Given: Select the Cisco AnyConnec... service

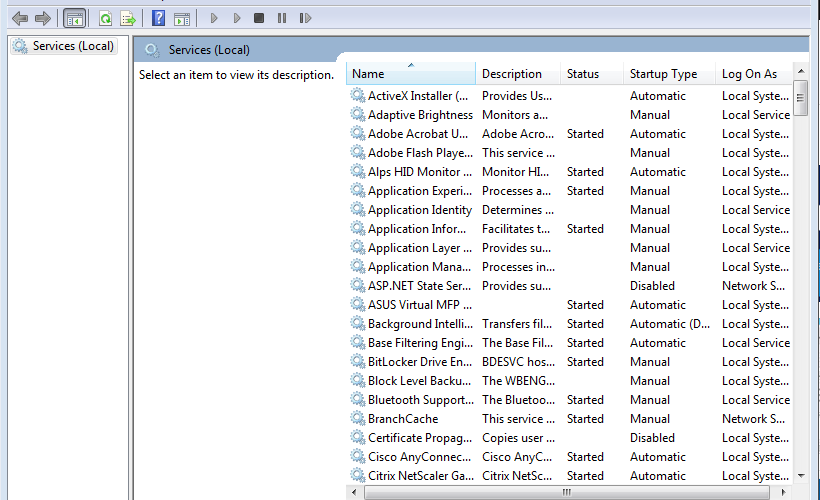Looking at the screenshot, I should coord(419,457).
